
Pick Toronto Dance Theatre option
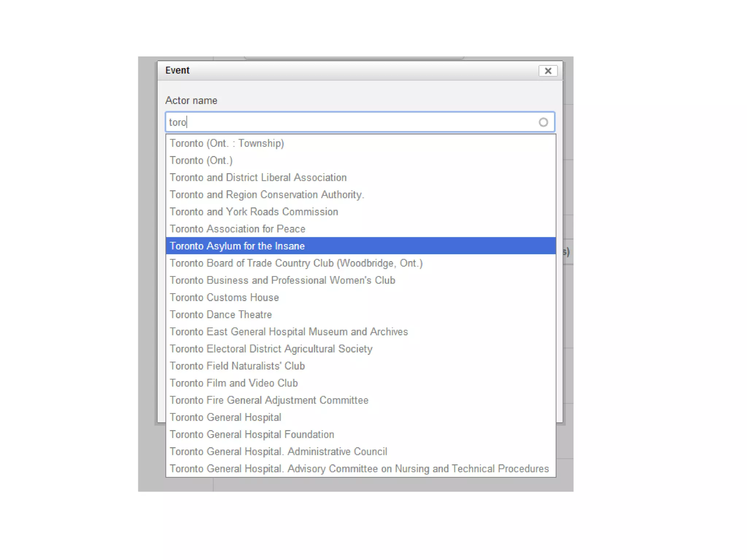221,315
